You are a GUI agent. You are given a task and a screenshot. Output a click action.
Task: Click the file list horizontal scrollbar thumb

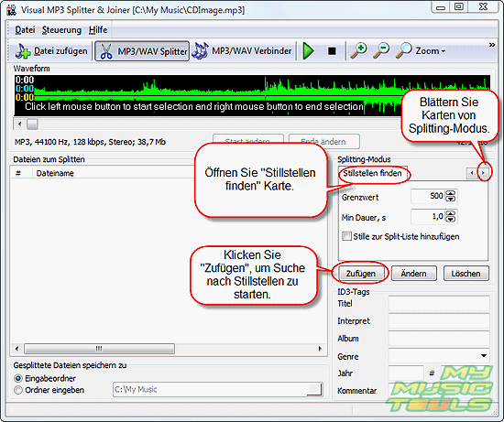(99, 349)
